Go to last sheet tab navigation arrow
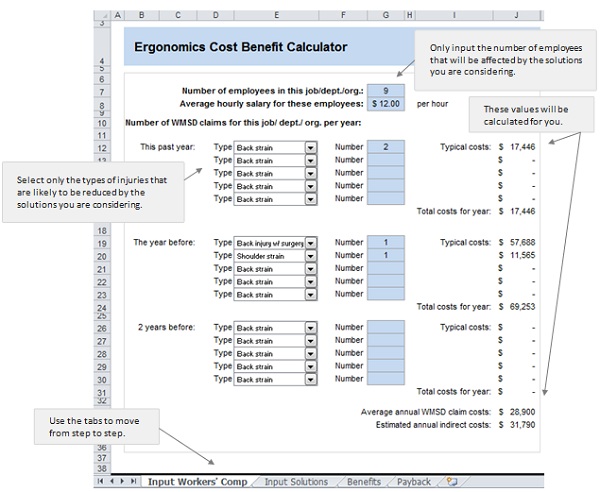Image resolution: width=600 pixels, height=492 pixels. click(x=133, y=481)
